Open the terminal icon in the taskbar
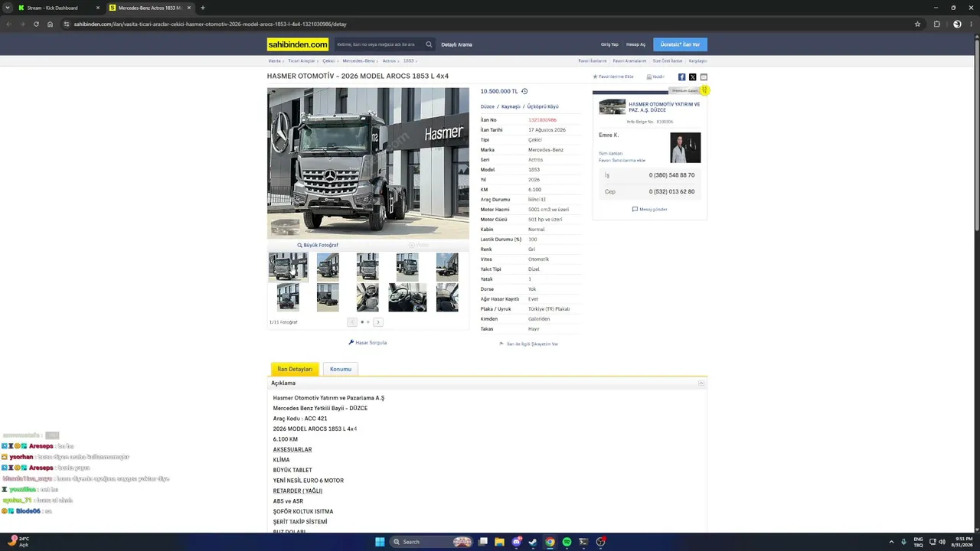 [x=583, y=542]
